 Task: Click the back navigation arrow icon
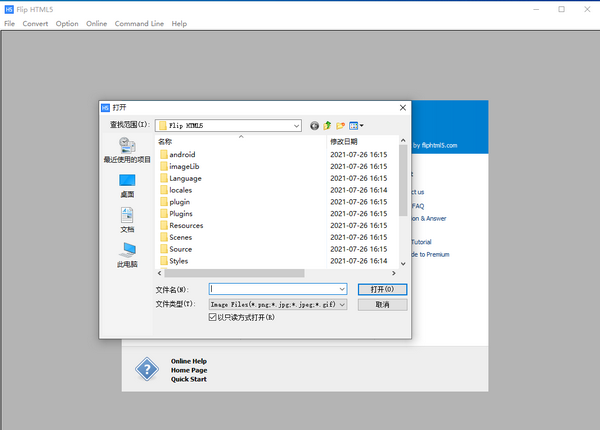(315, 125)
